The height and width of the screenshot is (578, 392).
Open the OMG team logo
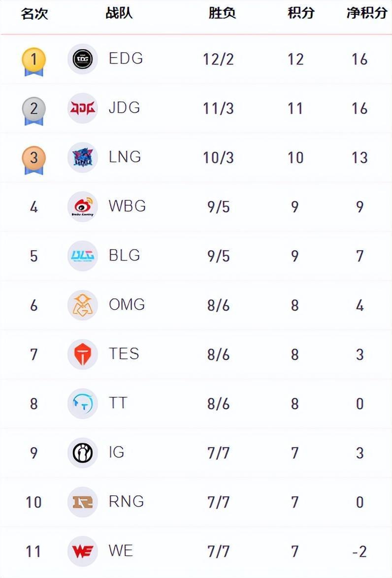pyautogui.click(x=82, y=305)
